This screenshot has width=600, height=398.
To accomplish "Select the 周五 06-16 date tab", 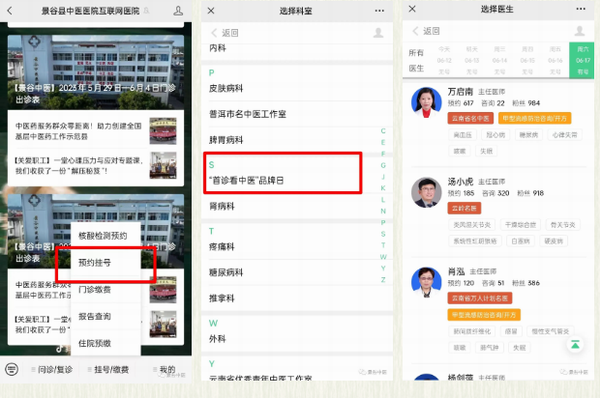I will [x=555, y=60].
